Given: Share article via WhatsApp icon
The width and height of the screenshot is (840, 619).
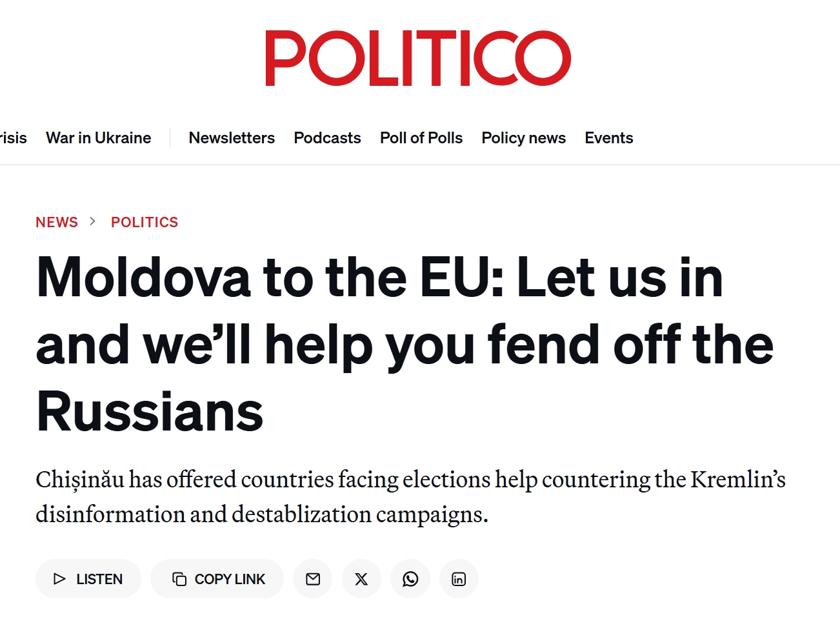Looking at the screenshot, I should coord(410,579).
